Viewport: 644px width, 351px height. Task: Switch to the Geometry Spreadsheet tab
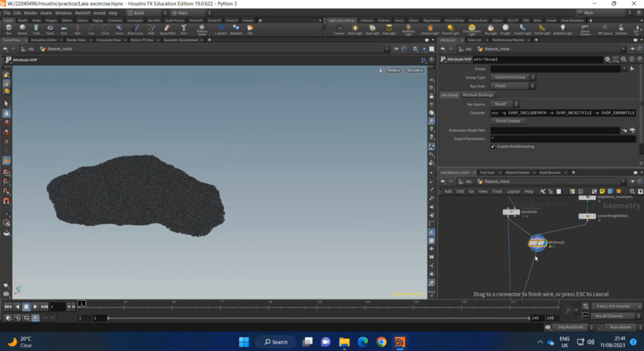pyautogui.click(x=180, y=40)
